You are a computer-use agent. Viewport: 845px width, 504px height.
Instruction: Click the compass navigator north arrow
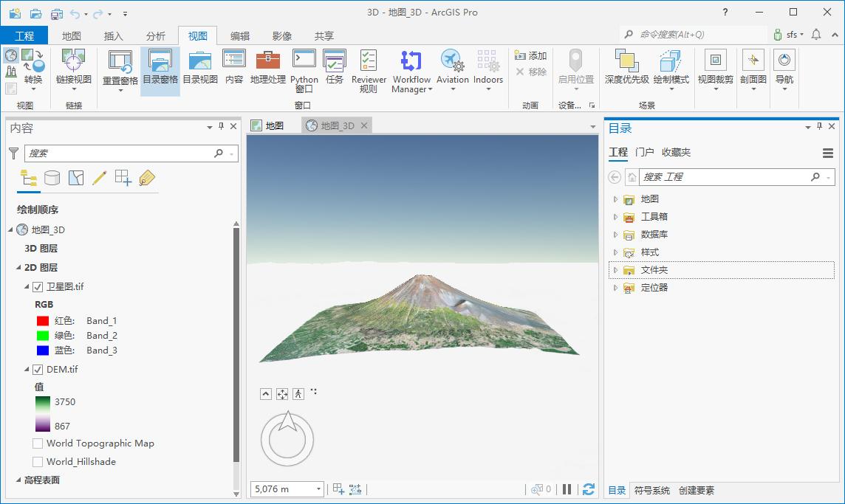[288, 421]
